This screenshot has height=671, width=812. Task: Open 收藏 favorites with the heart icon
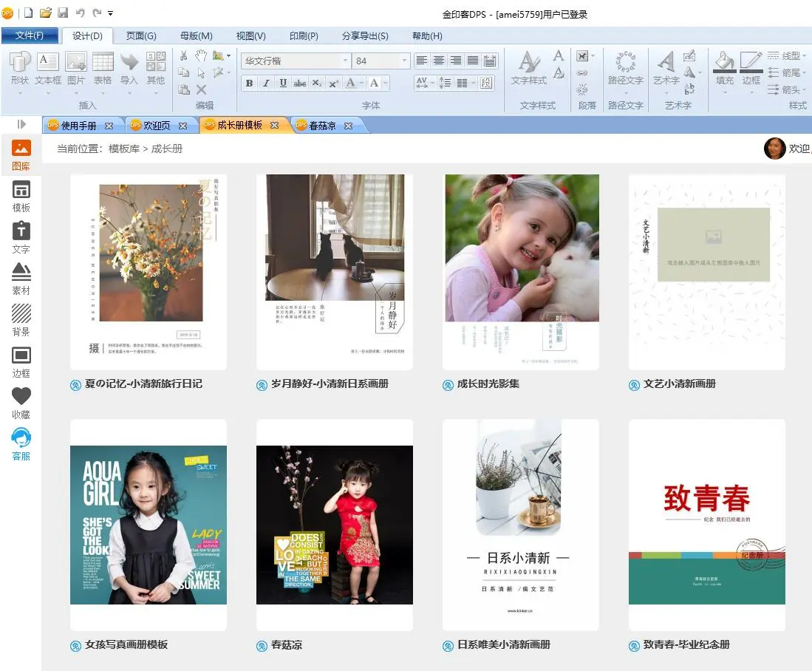click(x=21, y=402)
